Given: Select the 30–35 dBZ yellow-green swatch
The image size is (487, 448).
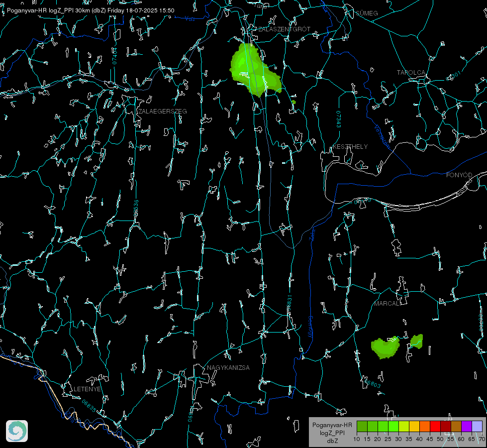Looking at the screenshot, I should click(404, 426).
